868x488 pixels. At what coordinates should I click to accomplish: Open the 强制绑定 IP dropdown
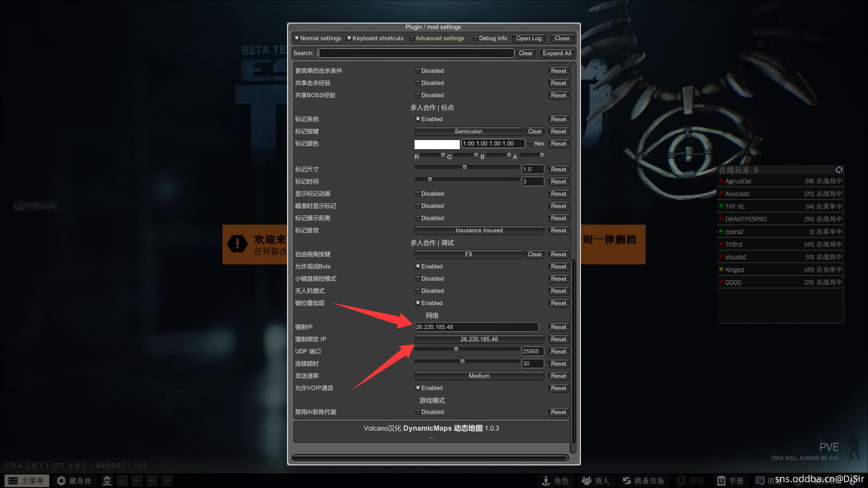pyautogui.click(x=479, y=339)
